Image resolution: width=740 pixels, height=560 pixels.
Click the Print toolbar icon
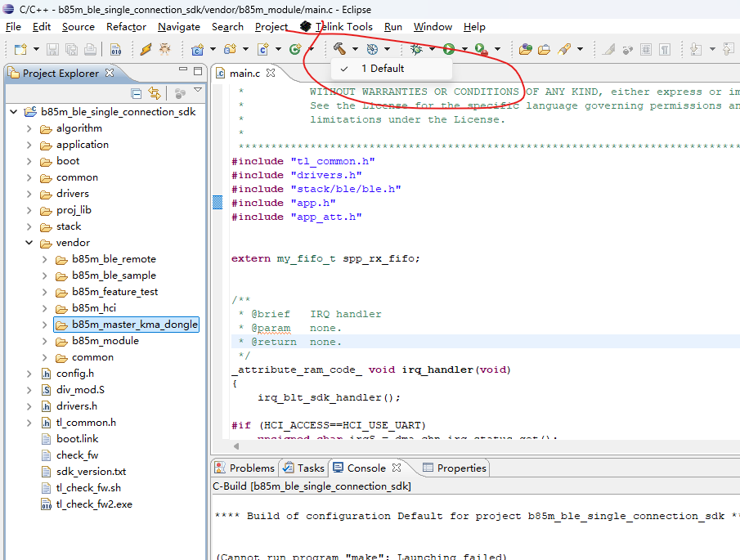point(90,49)
